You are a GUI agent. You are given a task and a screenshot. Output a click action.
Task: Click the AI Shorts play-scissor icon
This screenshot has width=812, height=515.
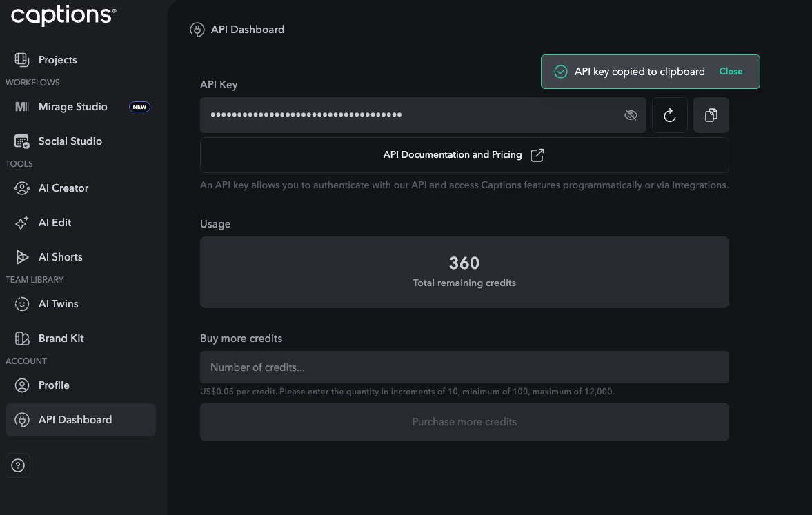pyautogui.click(x=22, y=256)
